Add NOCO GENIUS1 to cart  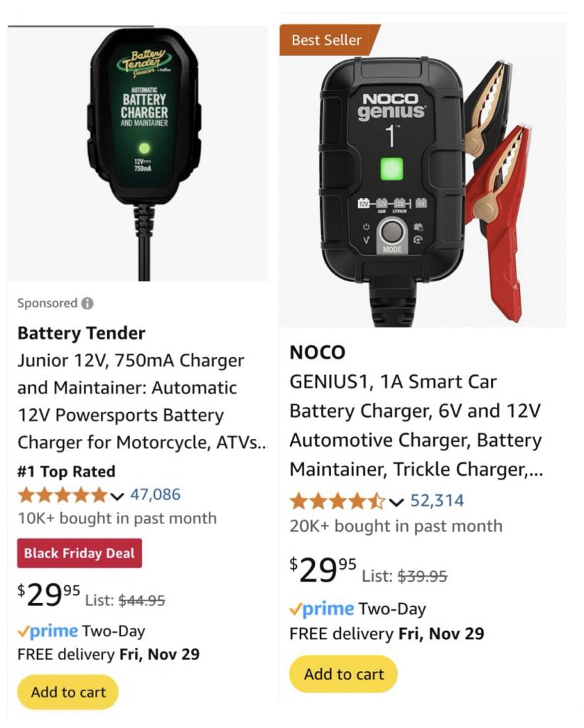pos(344,674)
